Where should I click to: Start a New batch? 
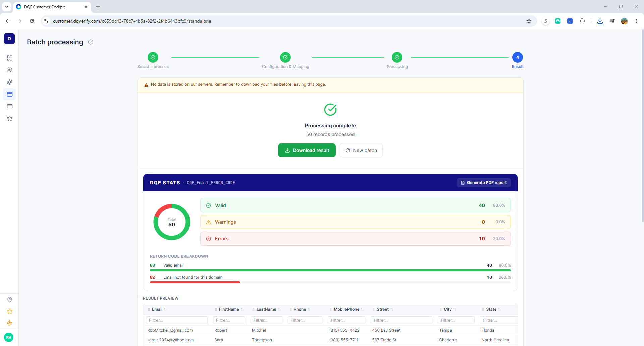point(361,150)
